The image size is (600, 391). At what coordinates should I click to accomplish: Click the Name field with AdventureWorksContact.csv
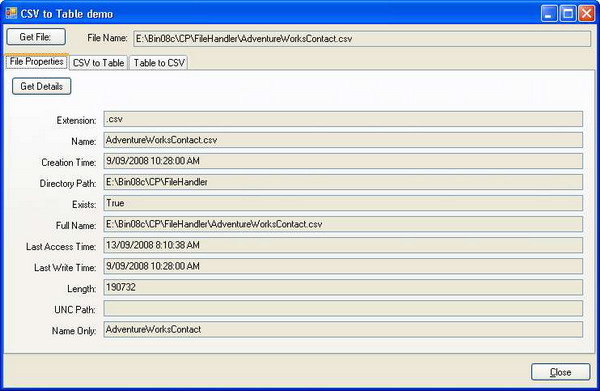[x=343, y=140]
